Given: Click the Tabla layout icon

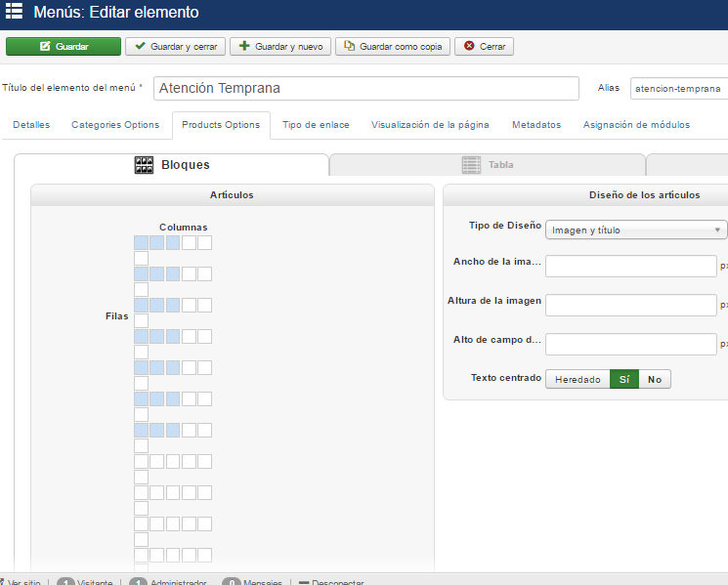Looking at the screenshot, I should coord(471,165).
